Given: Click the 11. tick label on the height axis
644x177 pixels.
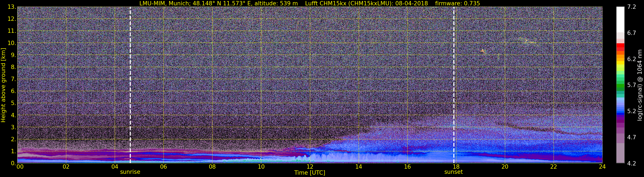Looking at the screenshot, I should (12, 31).
